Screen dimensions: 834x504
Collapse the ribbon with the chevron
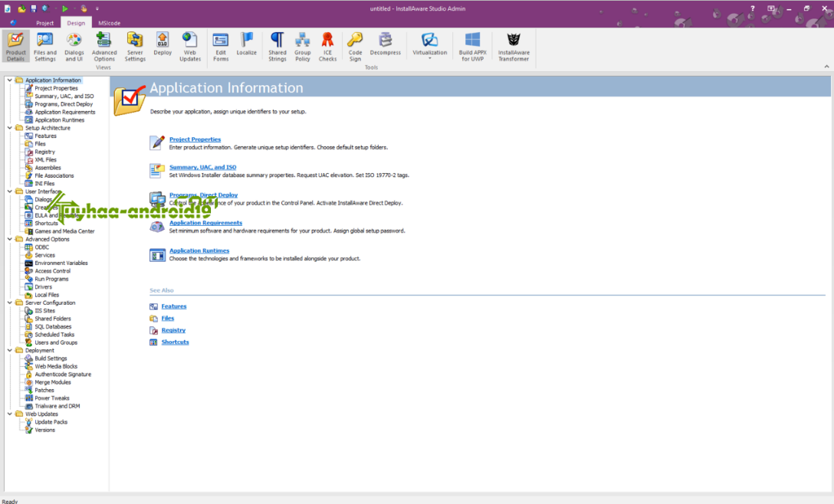[826, 67]
